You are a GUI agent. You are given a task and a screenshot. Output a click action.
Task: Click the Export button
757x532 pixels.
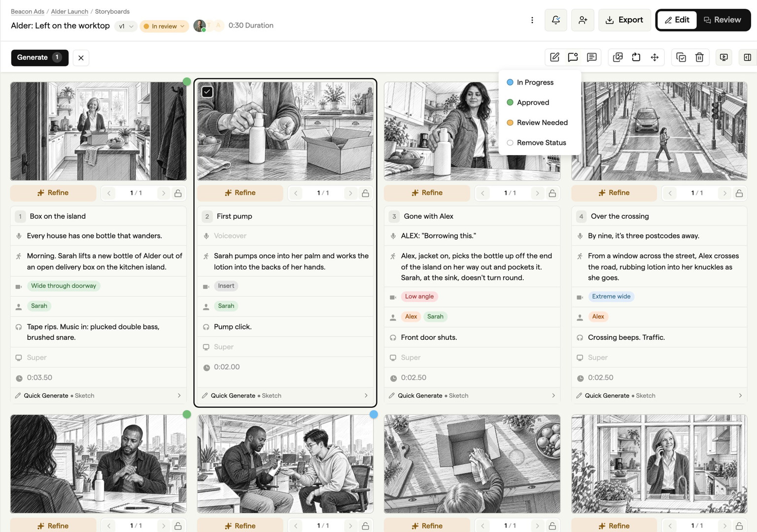(x=624, y=20)
